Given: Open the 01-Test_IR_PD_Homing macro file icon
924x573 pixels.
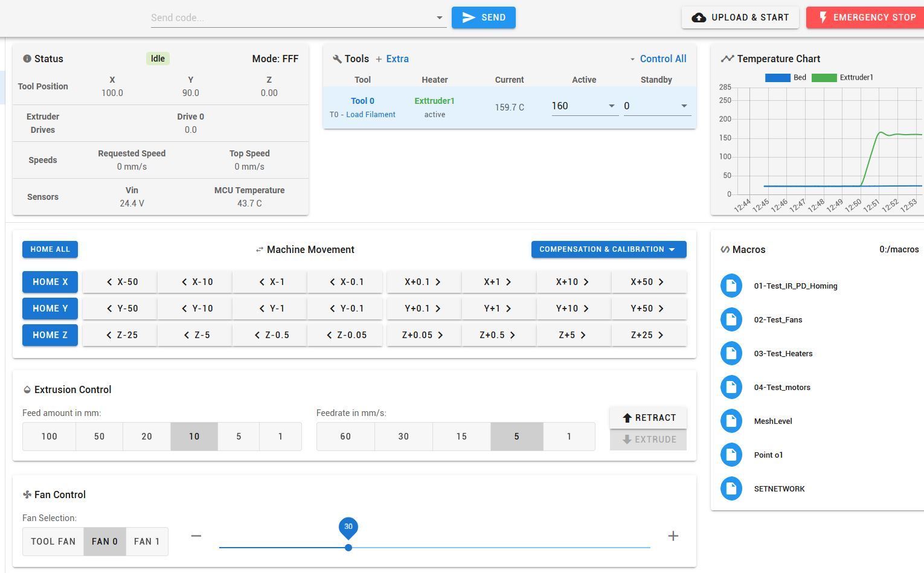Looking at the screenshot, I should point(731,286).
